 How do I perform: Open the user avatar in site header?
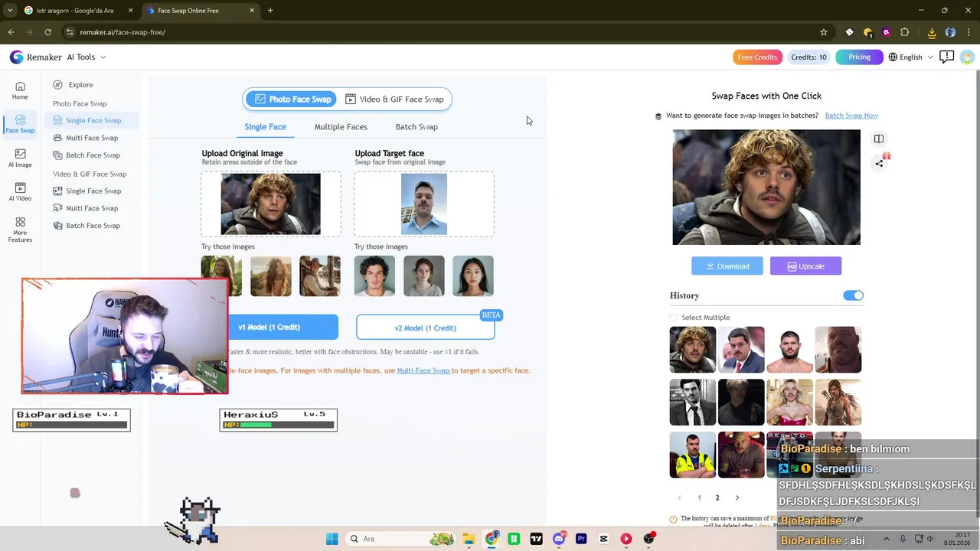pyautogui.click(x=967, y=57)
